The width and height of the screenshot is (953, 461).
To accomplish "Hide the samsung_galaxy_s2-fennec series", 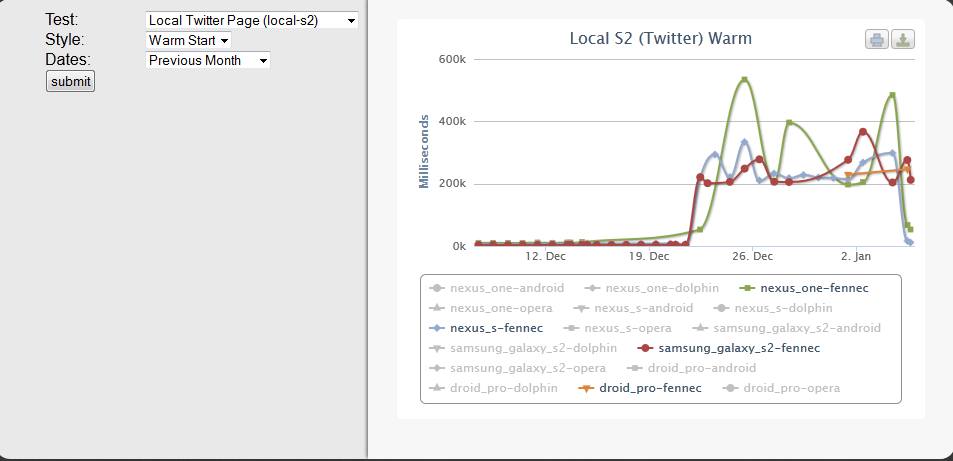I will pos(729,348).
